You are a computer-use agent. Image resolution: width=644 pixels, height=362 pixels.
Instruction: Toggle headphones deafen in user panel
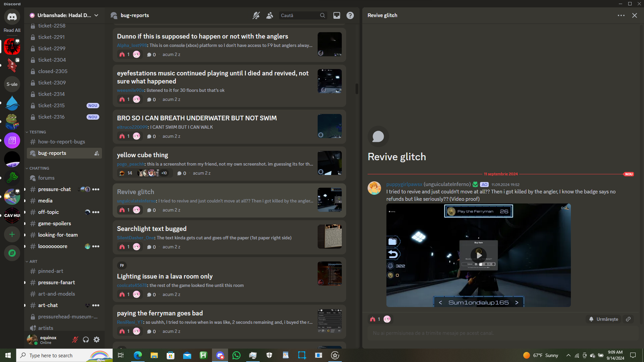(86, 340)
